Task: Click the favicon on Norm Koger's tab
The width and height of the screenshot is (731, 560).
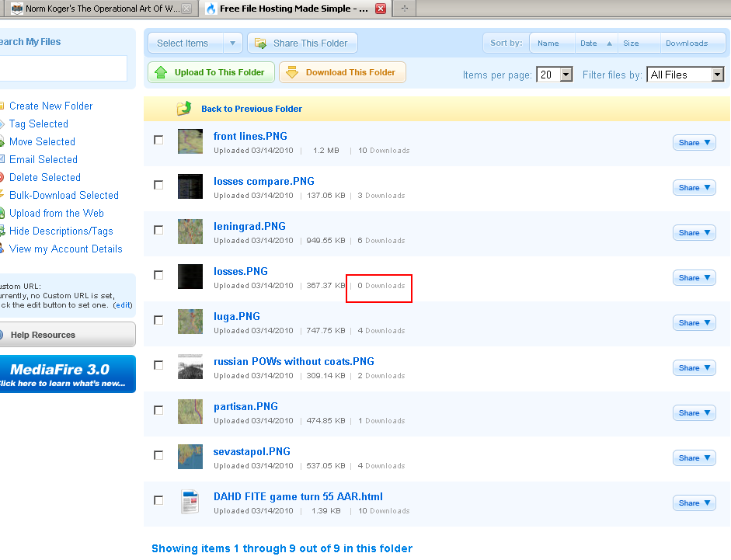Action: [x=17, y=9]
